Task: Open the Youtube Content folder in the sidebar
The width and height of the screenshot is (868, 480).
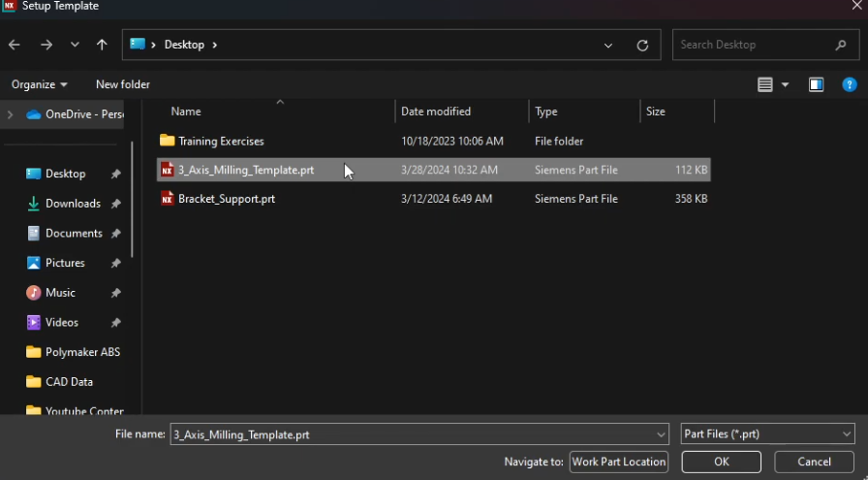Action: click(75, 411)
